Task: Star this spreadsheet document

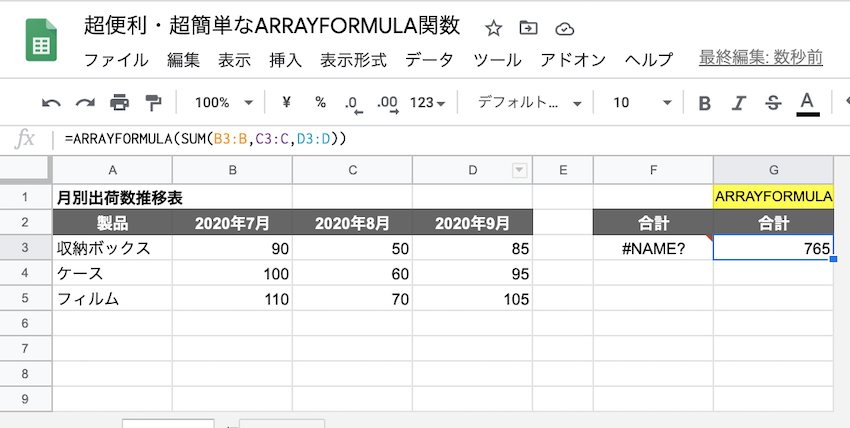Action: point(494,28)
